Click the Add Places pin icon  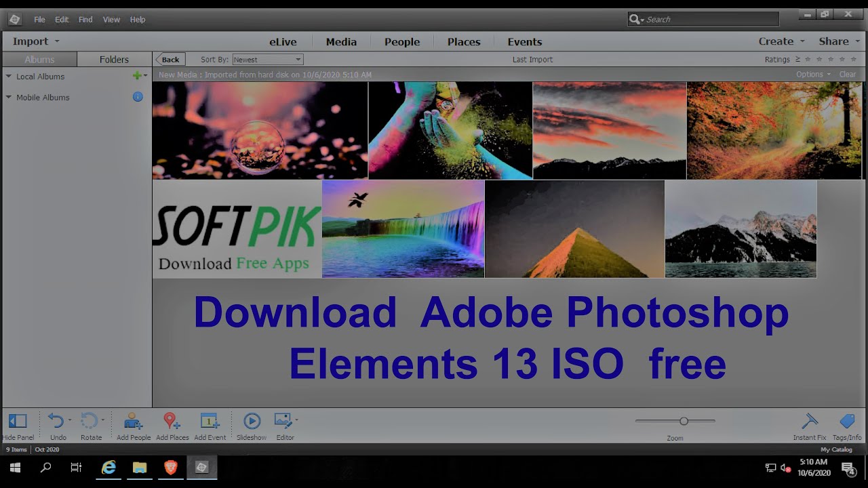[x=172, y=421]
